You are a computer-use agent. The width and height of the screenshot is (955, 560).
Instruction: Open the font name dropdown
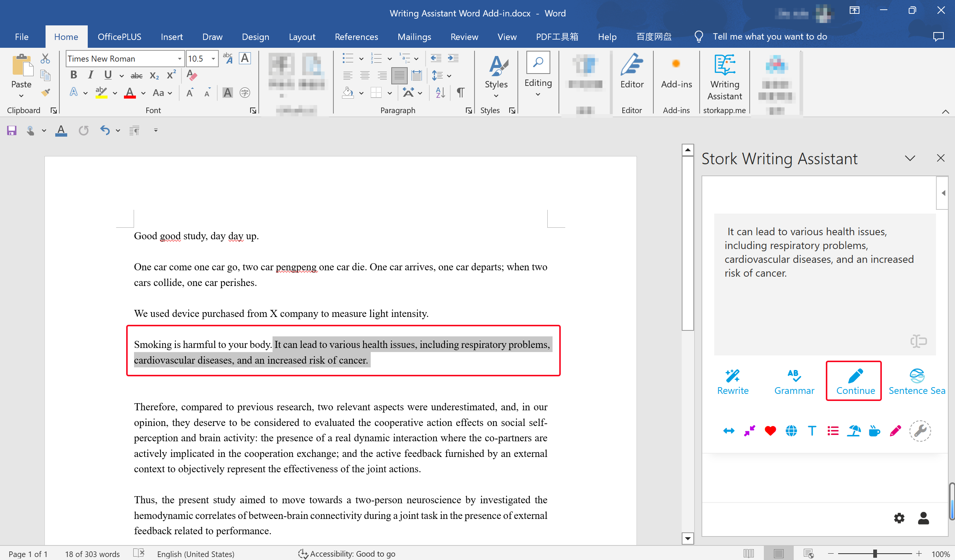click(179, 59)
